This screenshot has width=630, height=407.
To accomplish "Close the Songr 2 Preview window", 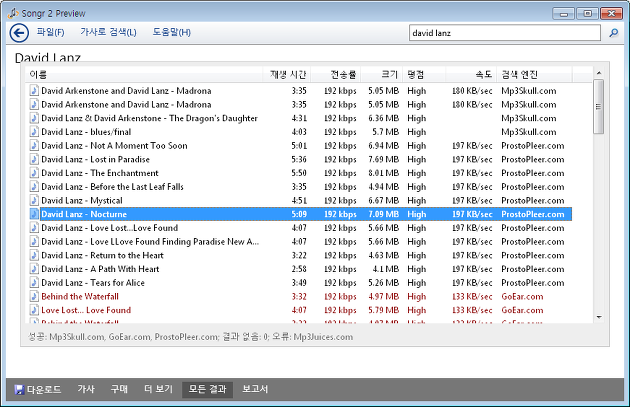I will pyautogui.click(x=611, y=14).
